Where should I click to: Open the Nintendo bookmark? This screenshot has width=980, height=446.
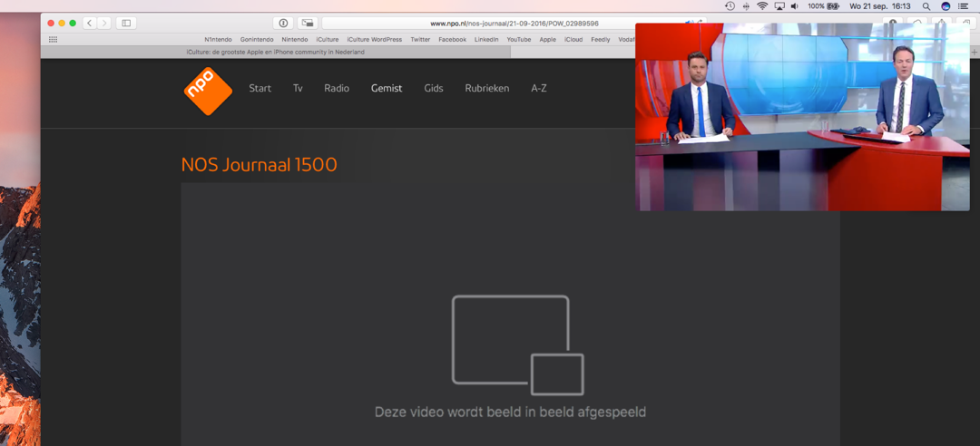[x=294, y=39]
